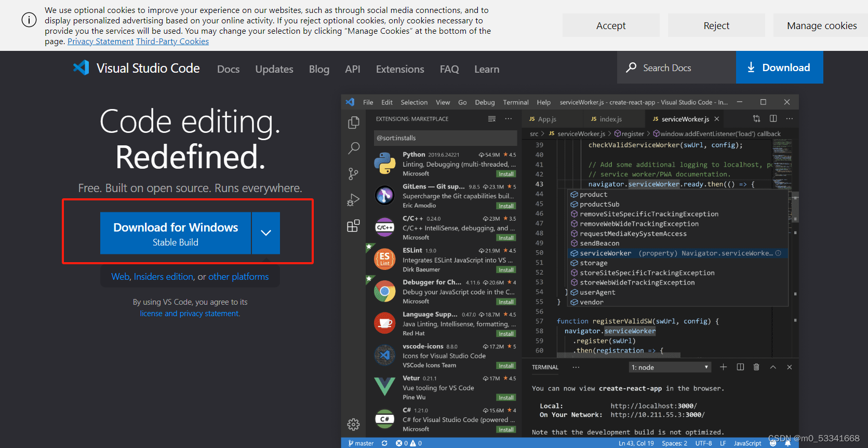Open the '1: node' terminal dropdown
The width and height of the screenshot is (868, 448).
coord(670,368)
